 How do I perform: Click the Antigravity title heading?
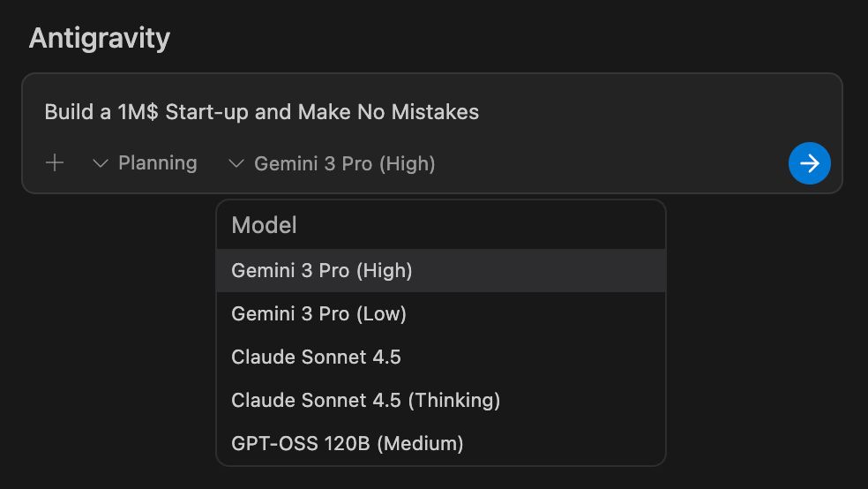coord(99,38)
